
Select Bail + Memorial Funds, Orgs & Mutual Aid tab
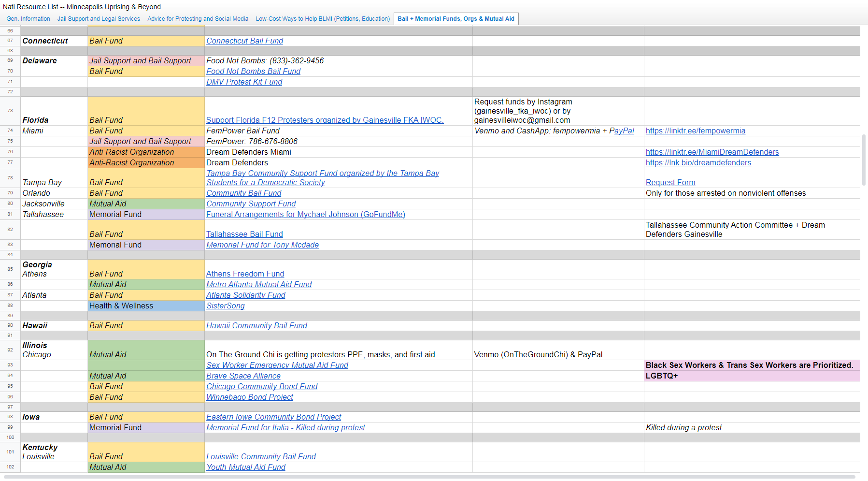[456, 19]
